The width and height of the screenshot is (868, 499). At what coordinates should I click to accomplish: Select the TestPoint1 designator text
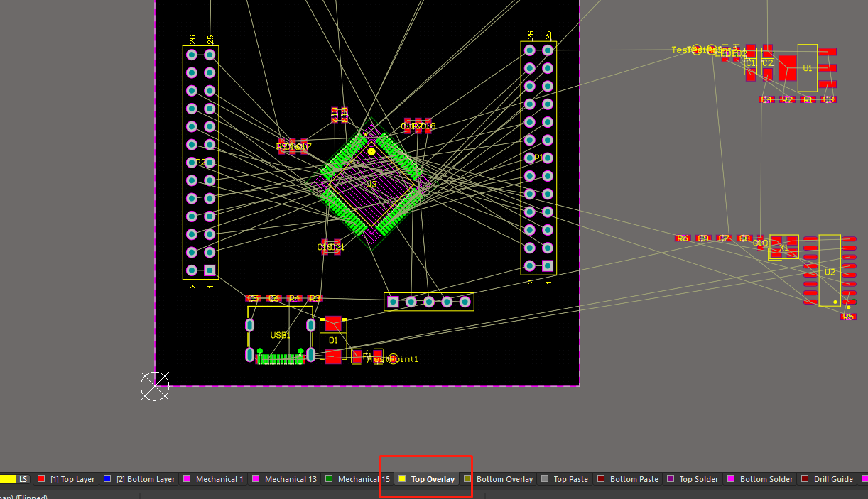click(390, 359)
